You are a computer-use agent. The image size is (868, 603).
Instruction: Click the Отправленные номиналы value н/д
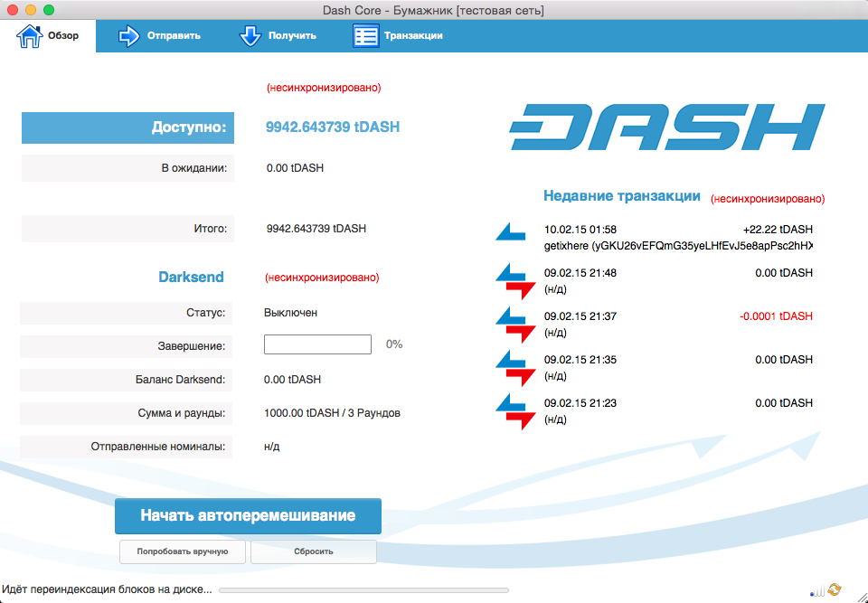tap(272, 447)
